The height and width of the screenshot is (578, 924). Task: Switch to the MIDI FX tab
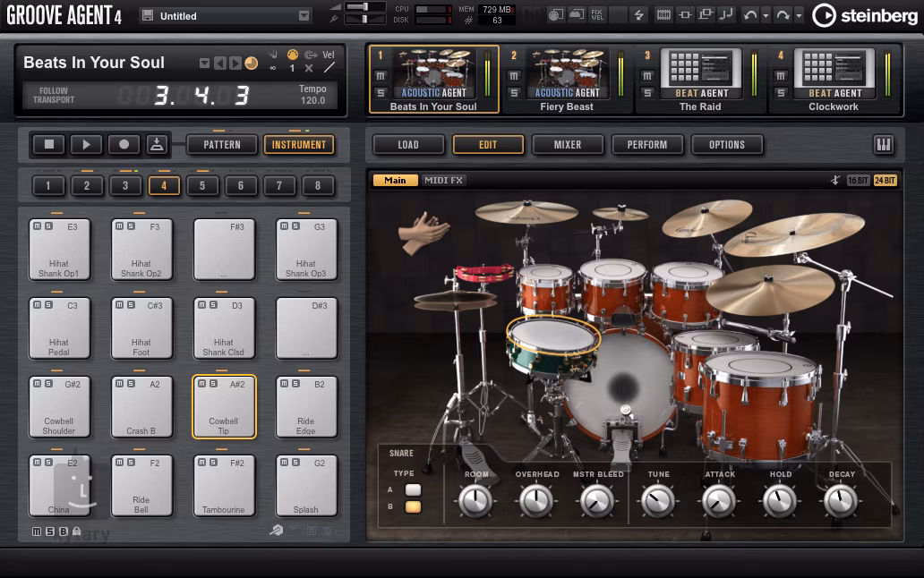point(443,180)
